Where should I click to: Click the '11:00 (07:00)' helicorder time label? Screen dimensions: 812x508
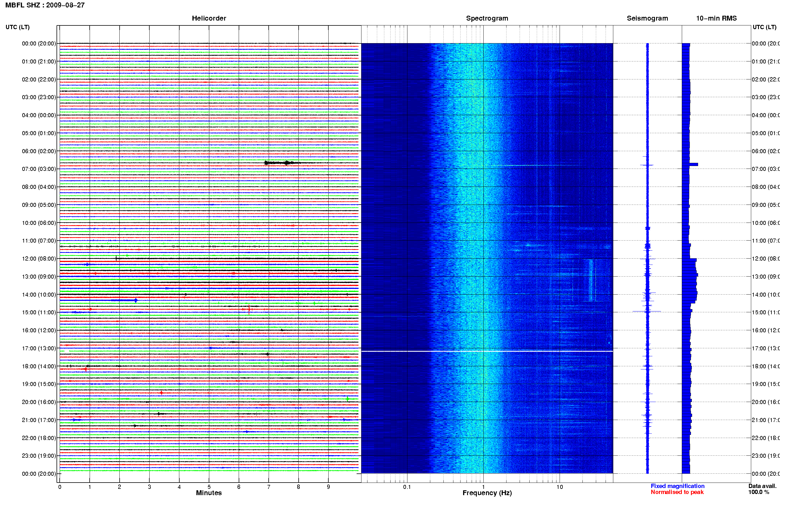(x=39, y=241)
